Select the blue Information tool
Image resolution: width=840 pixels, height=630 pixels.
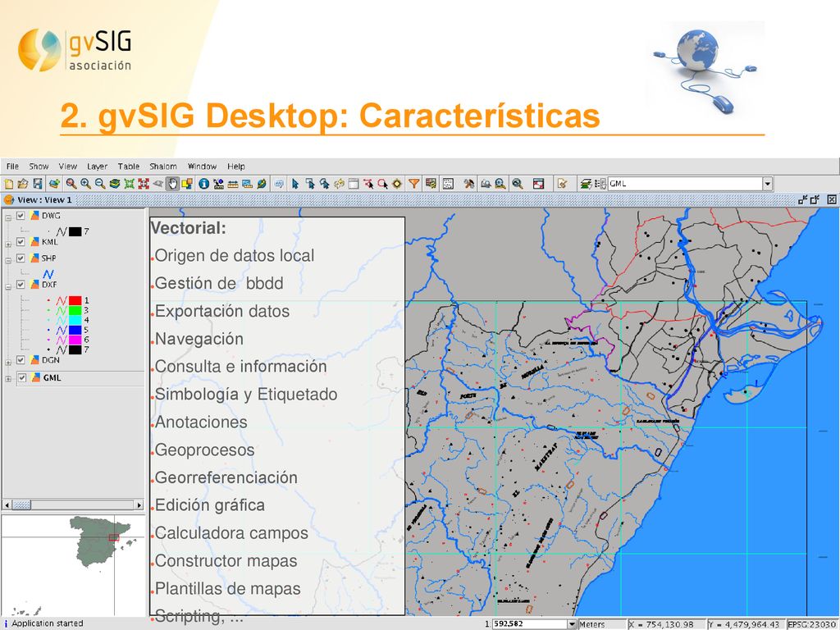203,184
